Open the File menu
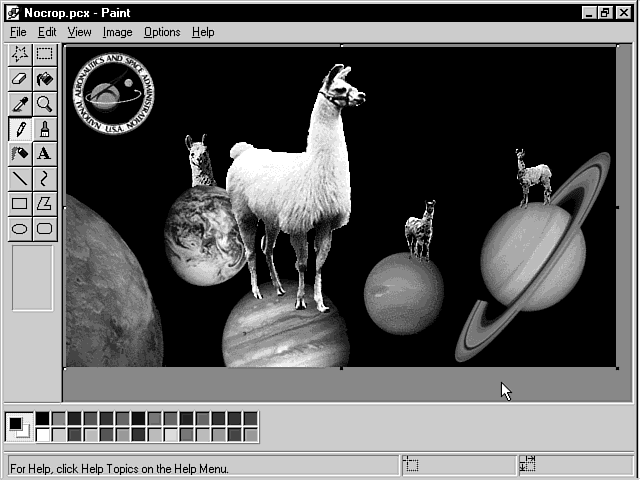The width and height of the screenshot is (640, 480). click(18, 32)
